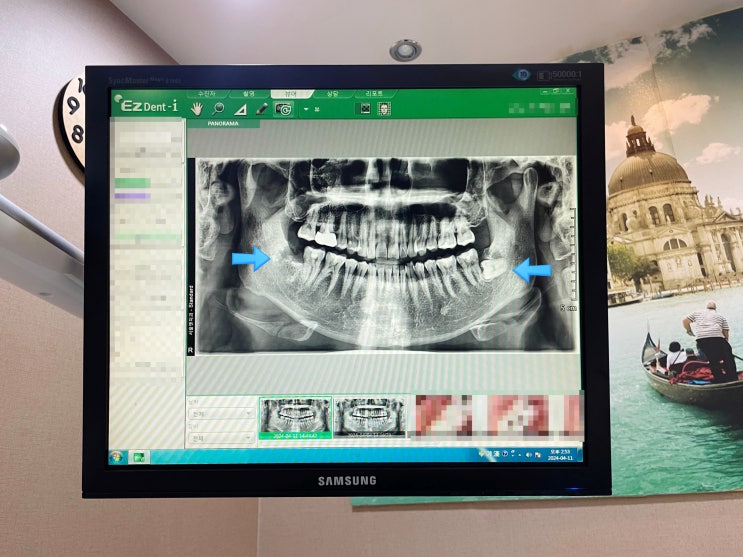This screenshot has width=743, height=557.
Task: Select the green-highlighted panorama thumbnail
Action: [x=295, y=418]
